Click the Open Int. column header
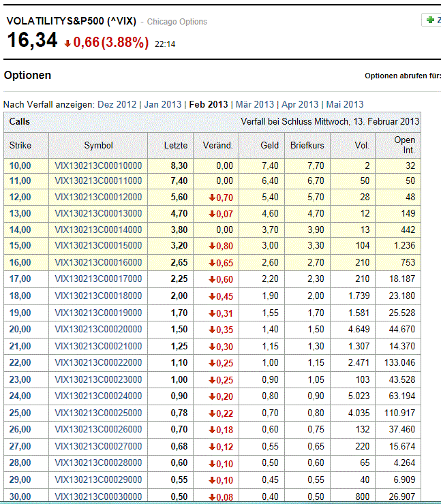 pyautogui.click(x=404, y=145)
